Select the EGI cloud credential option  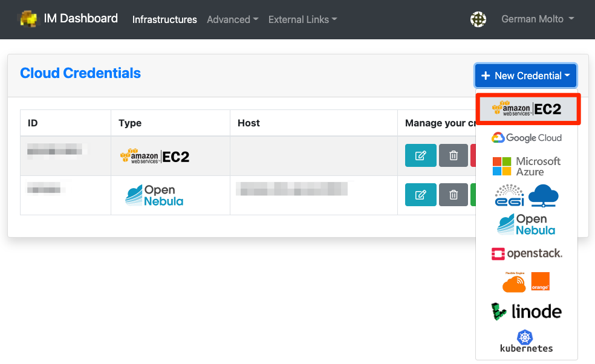[x=526, y=195]
